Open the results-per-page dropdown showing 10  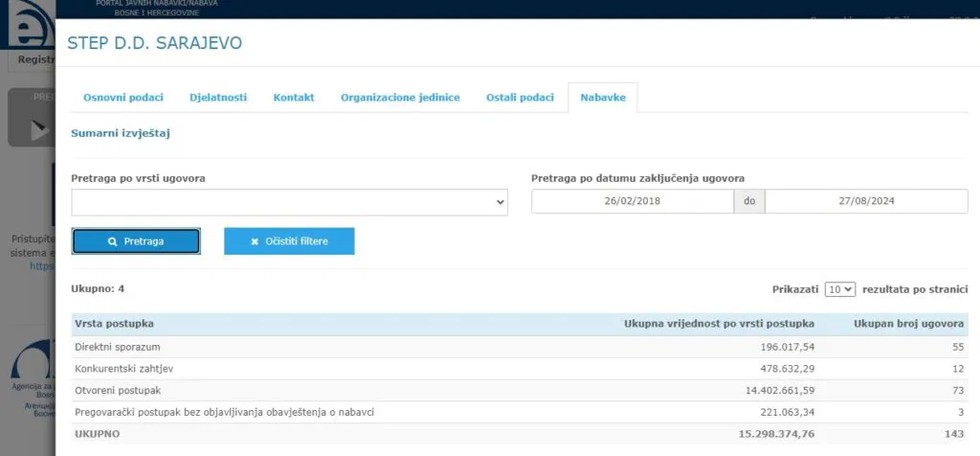tap(840, 289)
